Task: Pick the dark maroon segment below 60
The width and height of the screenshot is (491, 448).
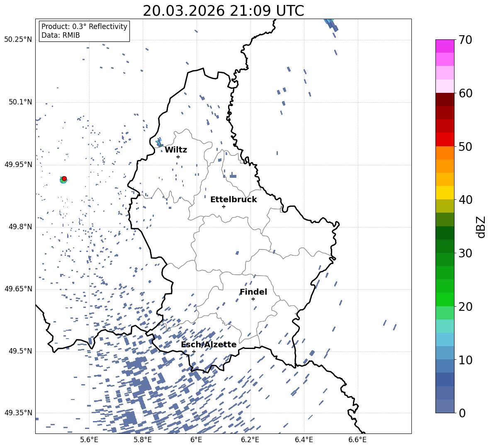Action: pyautogui.click(x=445, y=99)
